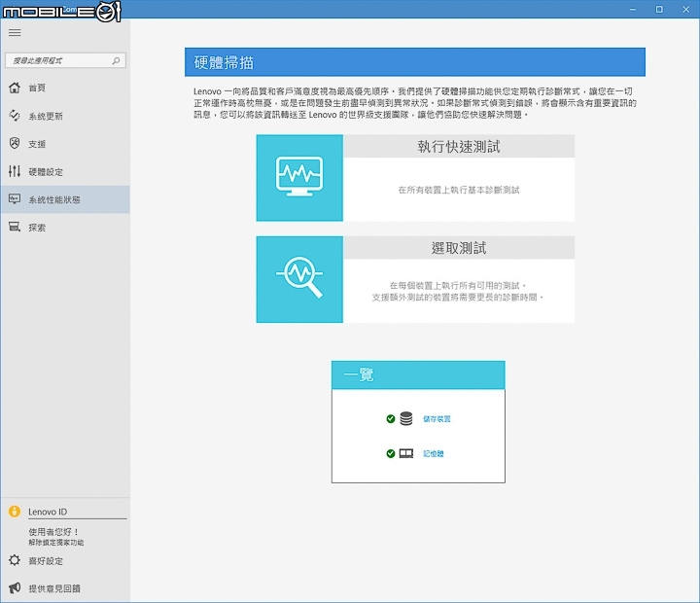Click the magnifier search icon
This screenshot has width=700, height=603.
(116, 60)
